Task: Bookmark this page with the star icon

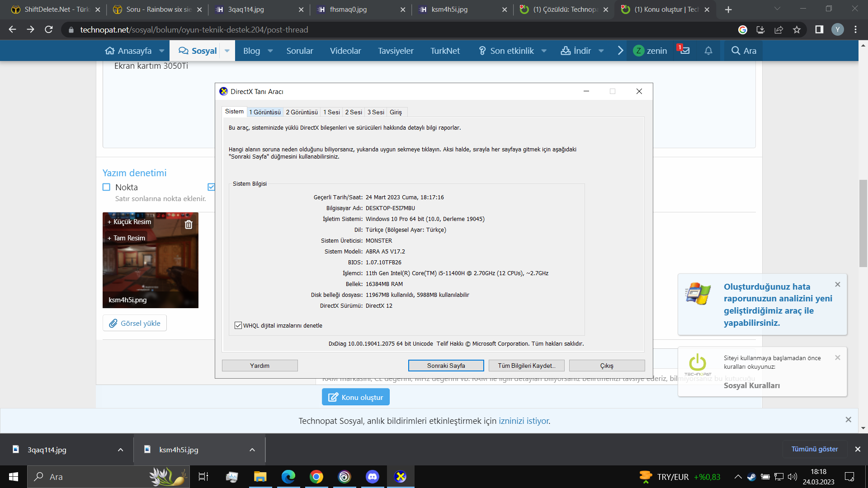Action: (797, 30)
